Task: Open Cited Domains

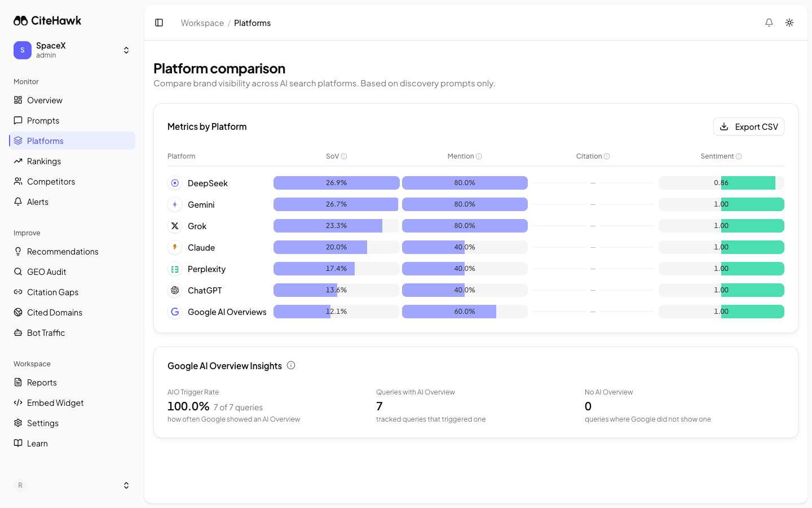Action: point(72,312)
